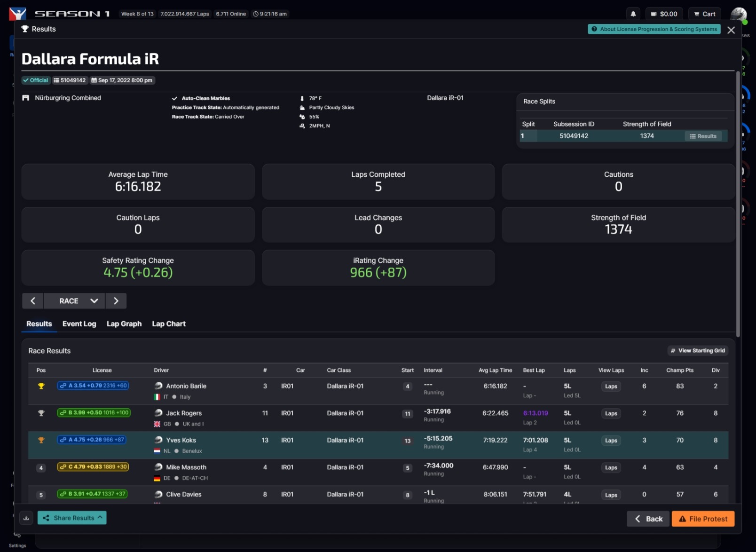The width and height of the screenshot is (756, 552).
Task: Switch to the Lap Graph tab
Action: click(124, 324)
